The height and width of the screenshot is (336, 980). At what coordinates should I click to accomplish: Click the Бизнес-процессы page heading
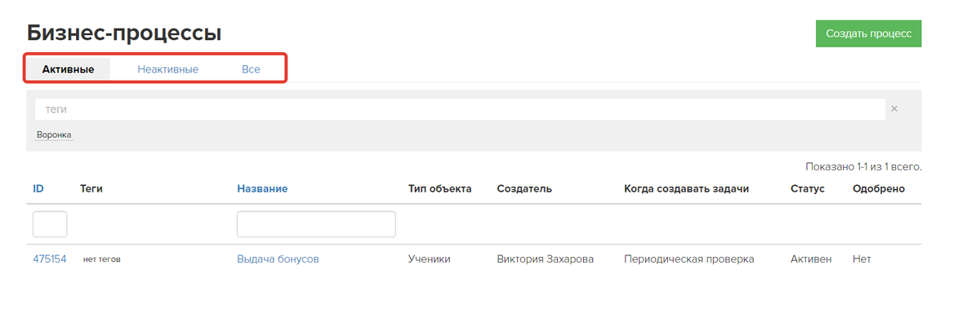point(124,33)
